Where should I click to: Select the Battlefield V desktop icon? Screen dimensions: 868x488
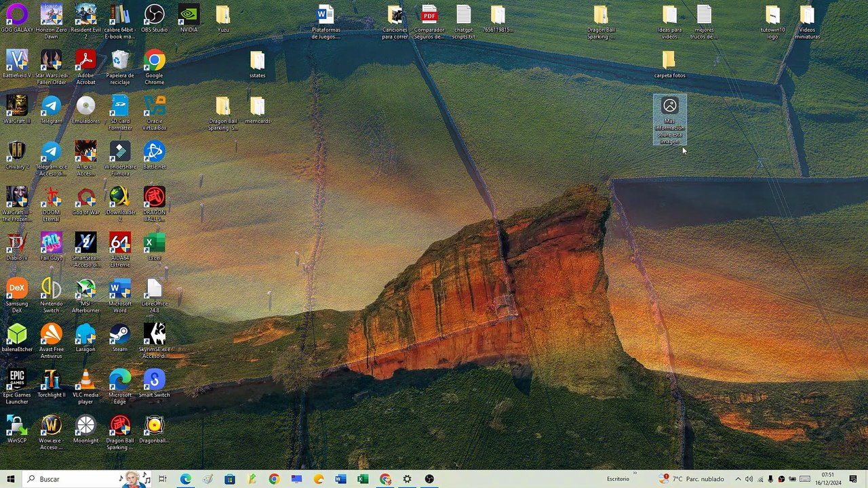pos(17,64)
